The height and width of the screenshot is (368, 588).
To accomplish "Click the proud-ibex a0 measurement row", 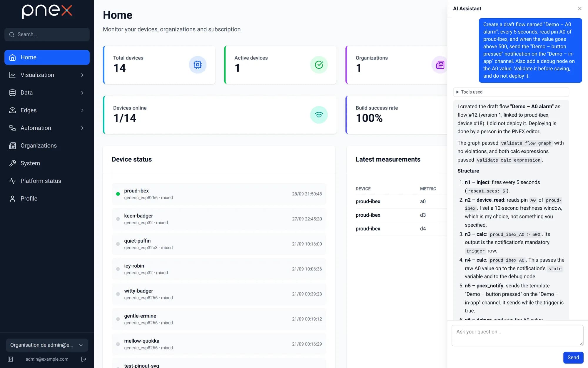I will click(x=401, y=201).
